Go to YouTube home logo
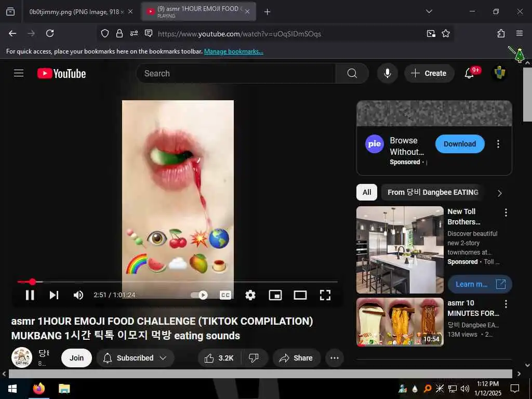This screenshot has width=532, height=399. pos(61,73)
